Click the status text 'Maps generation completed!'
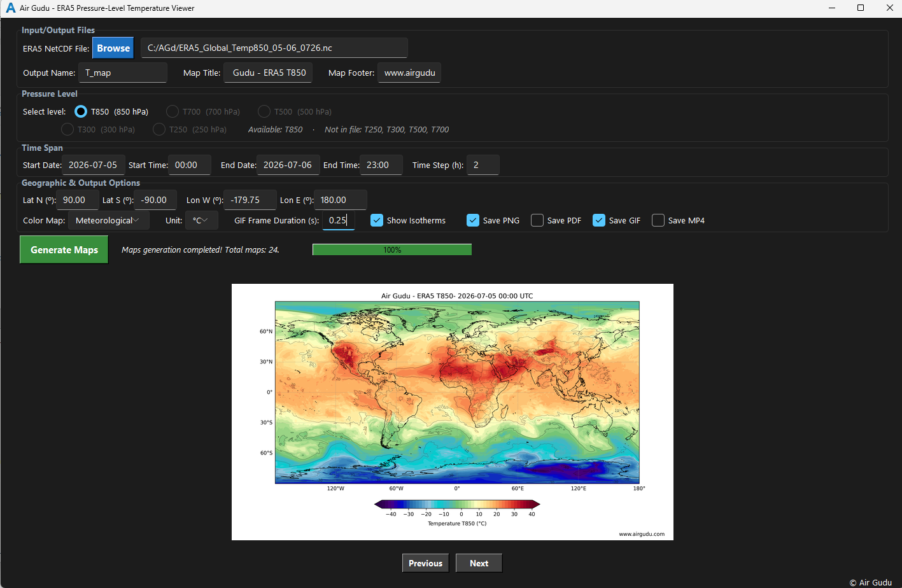Screen dimensions: 902x588 click(x=201, y=250)
